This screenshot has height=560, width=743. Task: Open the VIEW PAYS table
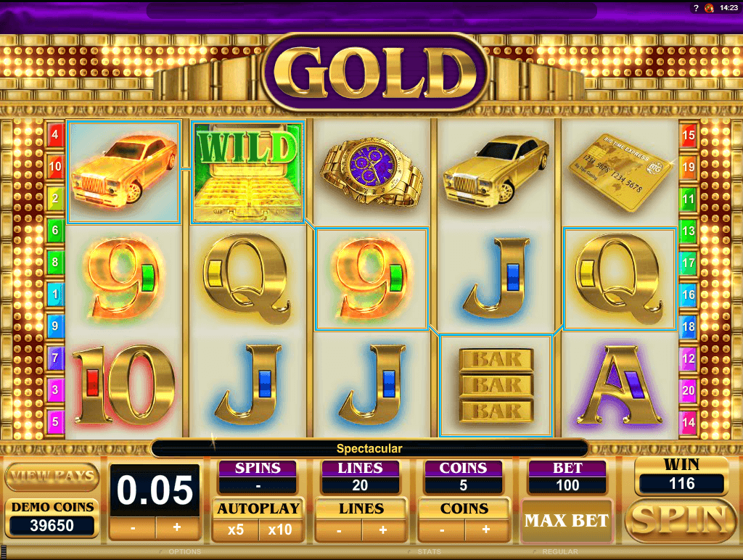click(52, 476)
